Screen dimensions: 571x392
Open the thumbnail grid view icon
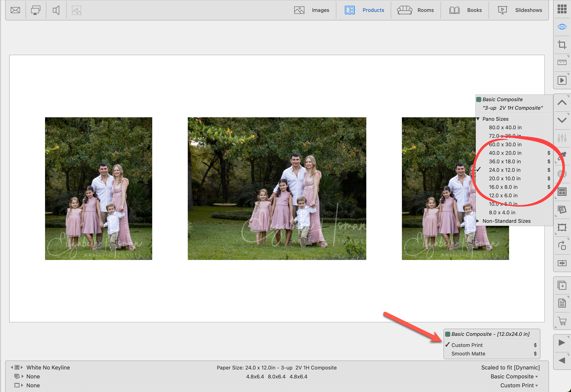pos(562,9)
